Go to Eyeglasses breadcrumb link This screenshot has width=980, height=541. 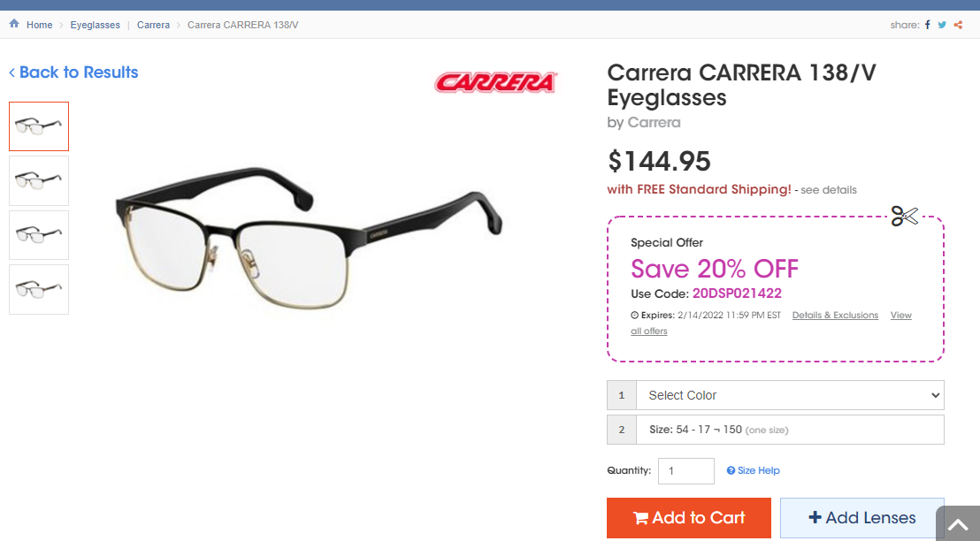pos(95,25)
